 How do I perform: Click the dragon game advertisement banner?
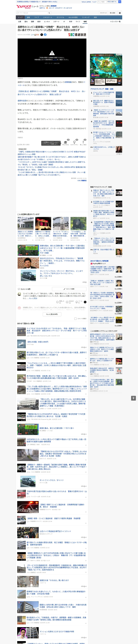coord(106,70)
